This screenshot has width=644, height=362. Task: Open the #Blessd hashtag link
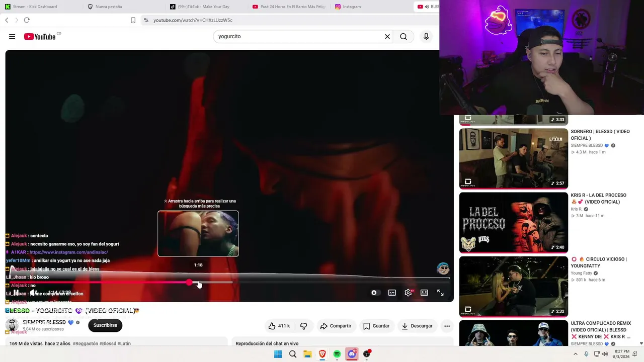point(108,344)
